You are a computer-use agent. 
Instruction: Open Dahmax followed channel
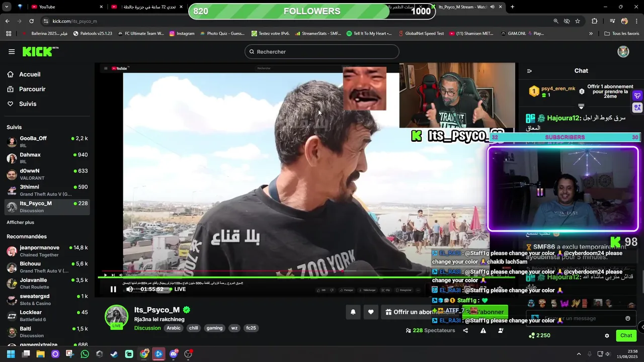(x=47, y=158)
